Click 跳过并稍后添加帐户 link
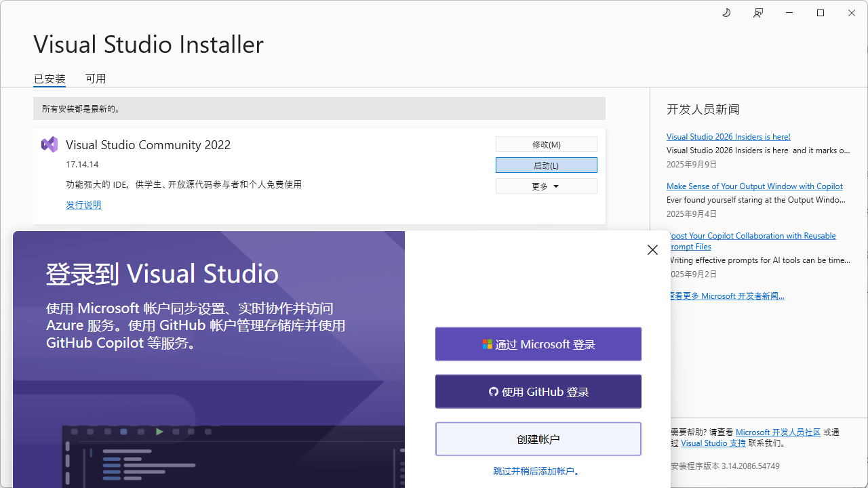The height and width of the screenshot is (488, 868). pos(537,471)
